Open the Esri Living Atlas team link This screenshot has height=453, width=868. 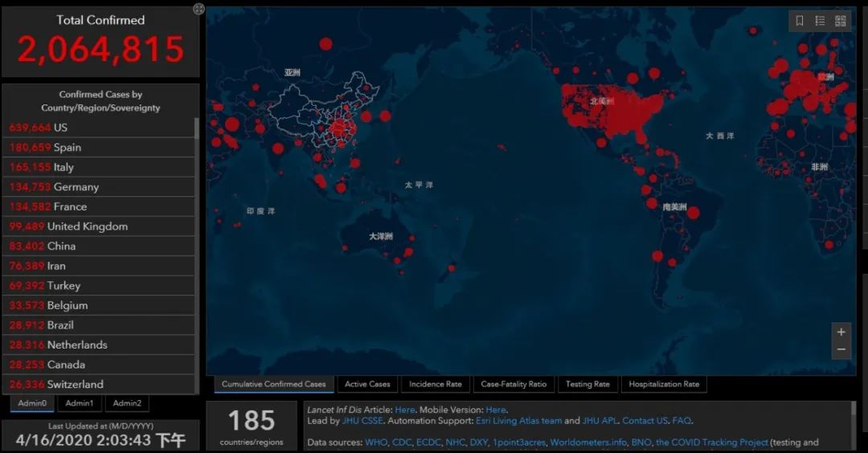click(x=518, y=421)
